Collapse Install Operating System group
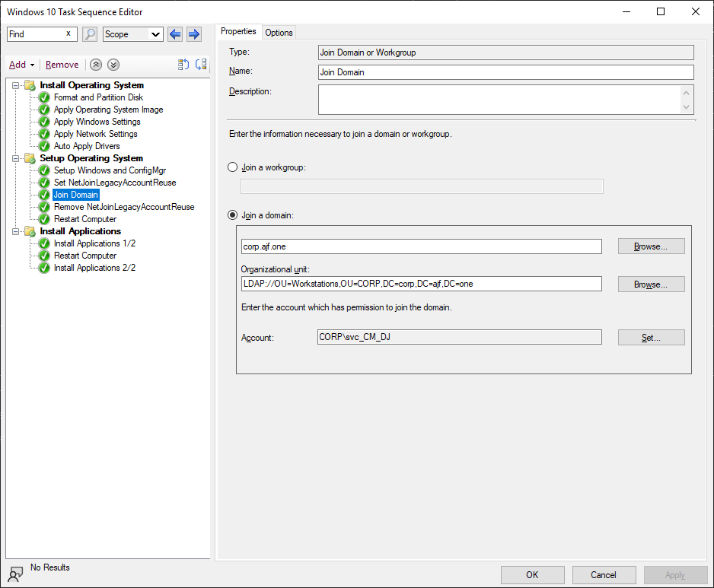 pos(16,85)
